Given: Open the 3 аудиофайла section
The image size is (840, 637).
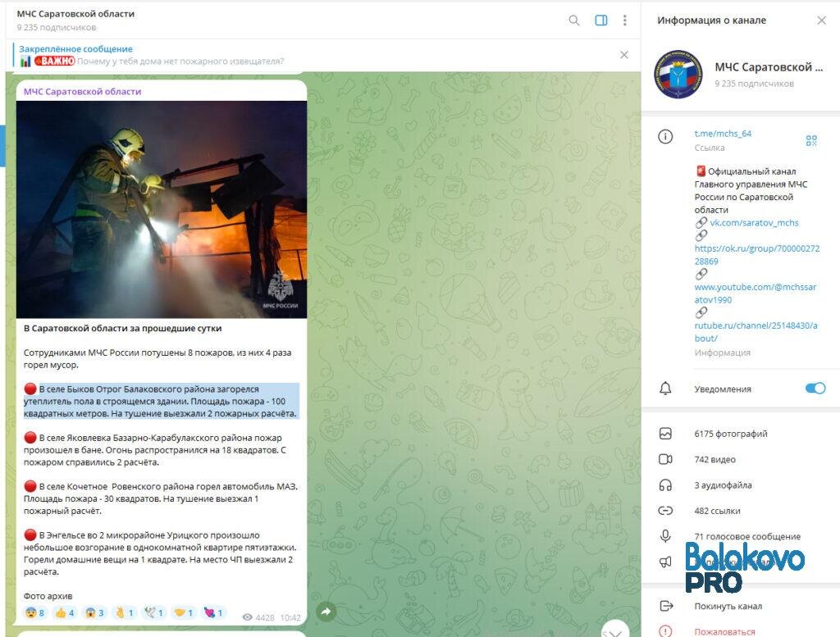Looking at the screenshot, I should click(723, 485).
